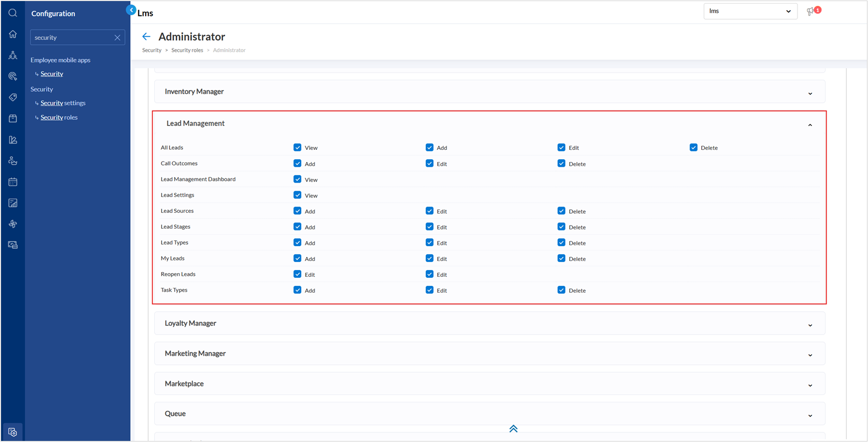Expand the Inventory Manager section

tap(810, 94)
